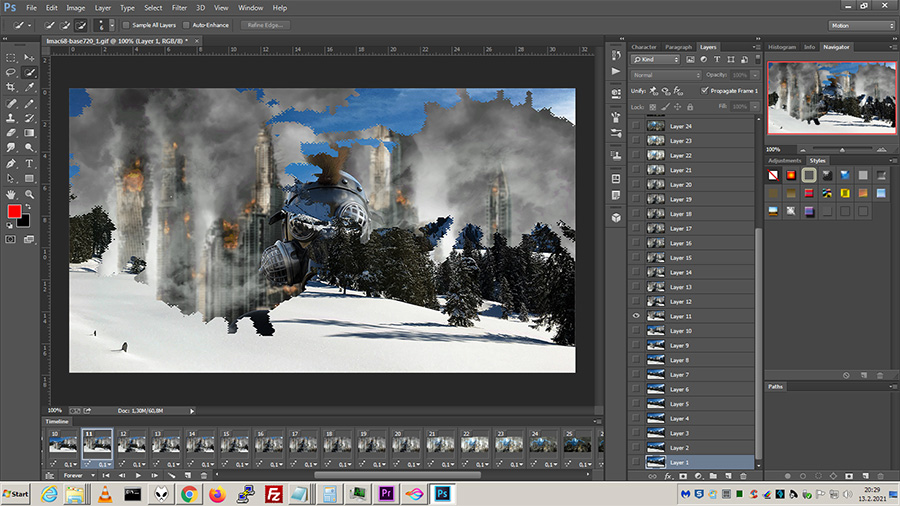The image size is (900, 506).
Task: Select the Quick Selection tool in toolbox
Action: (x=29, y=72)
